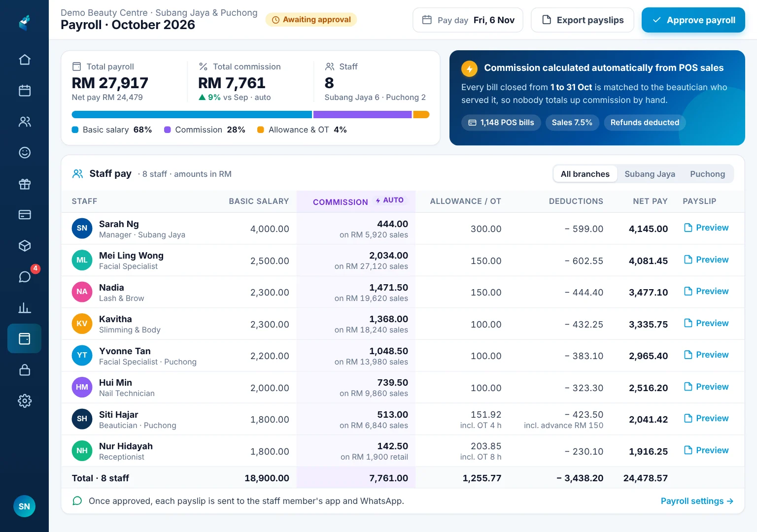Click the Staff pay people icon

coord(78,174)
